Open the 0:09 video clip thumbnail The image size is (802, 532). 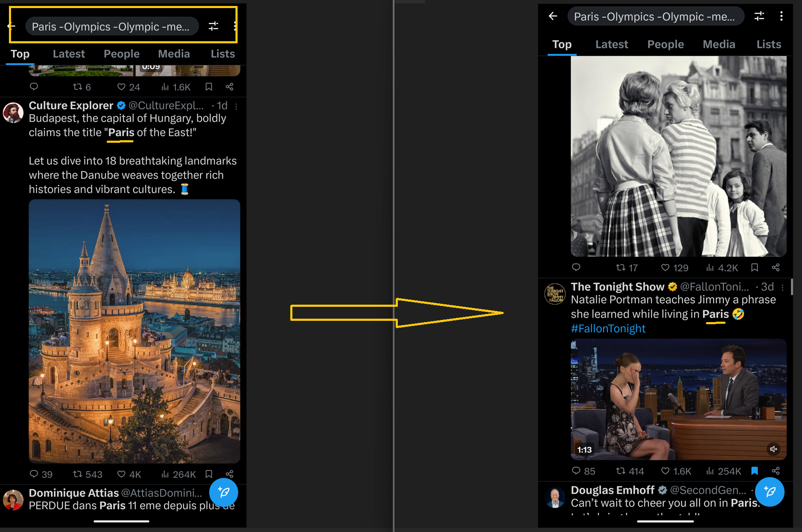pyautogui.click(x=187, y=71)
